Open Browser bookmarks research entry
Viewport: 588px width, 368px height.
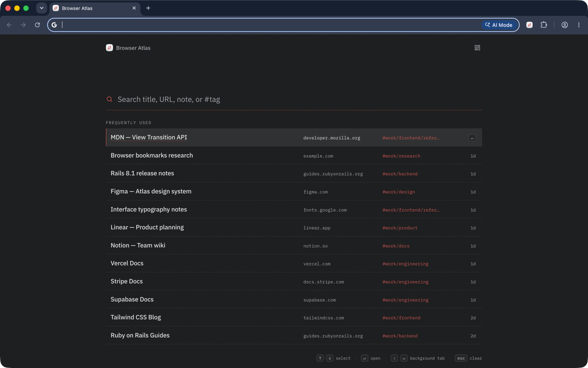(x=294, y=155)
